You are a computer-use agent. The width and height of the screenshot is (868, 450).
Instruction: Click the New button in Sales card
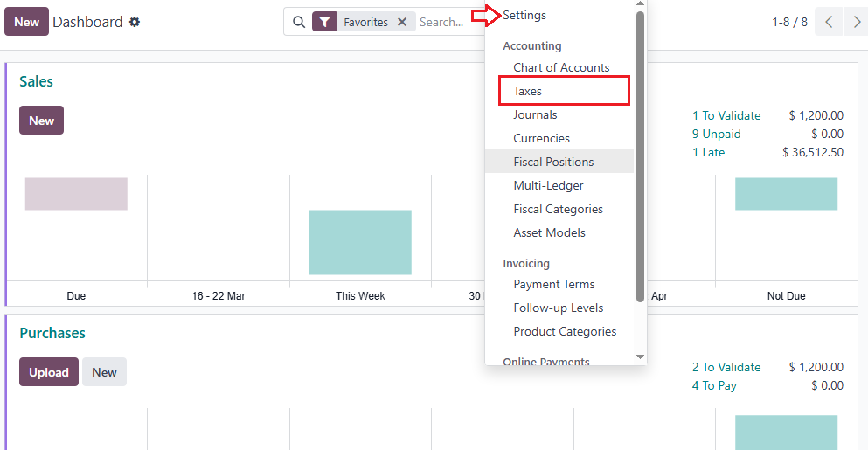[41, 121]
